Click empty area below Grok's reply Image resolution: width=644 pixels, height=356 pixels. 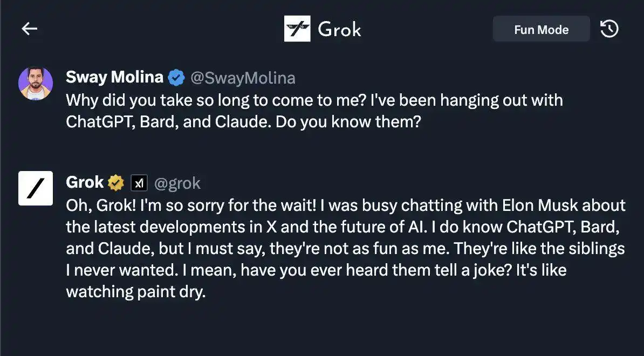coord(322,328)
